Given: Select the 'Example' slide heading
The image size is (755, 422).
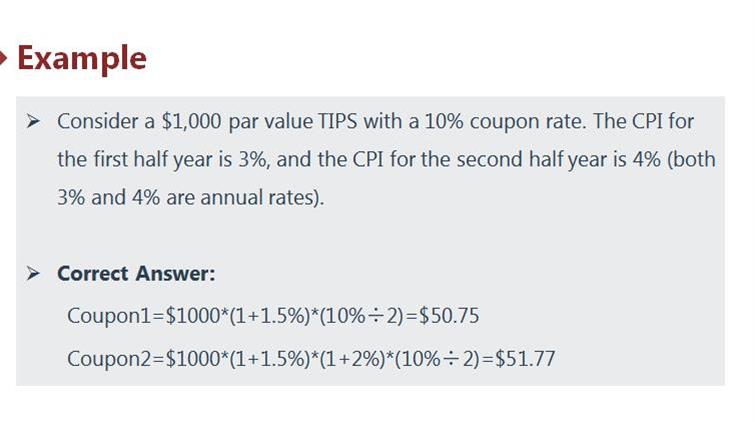Looking at the screenshot, I should pyautogui.click(x=82, y=58).
